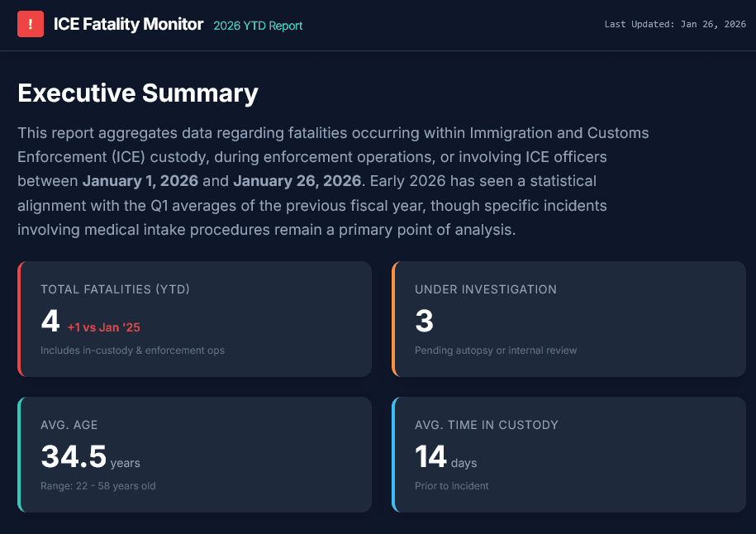The height and width of the screenshot is (534, 756).
Task: Select the Avg. Age card label
Action: 69,425
